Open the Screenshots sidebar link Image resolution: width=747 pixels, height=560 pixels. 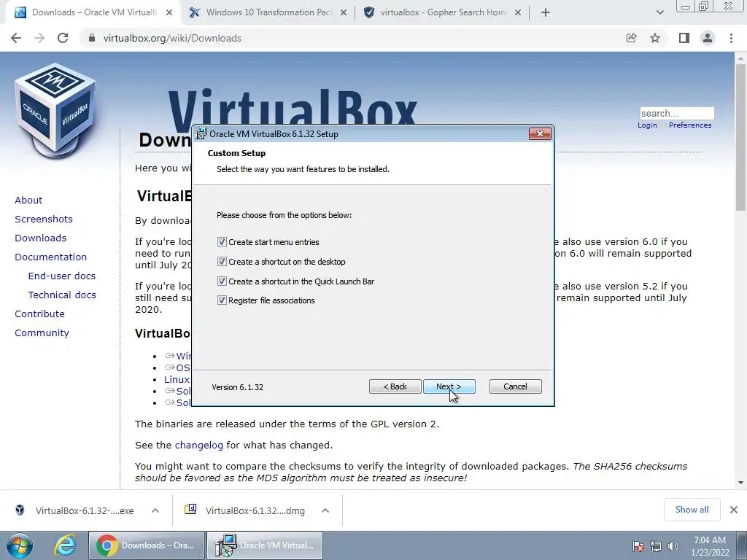coord(44,219)
